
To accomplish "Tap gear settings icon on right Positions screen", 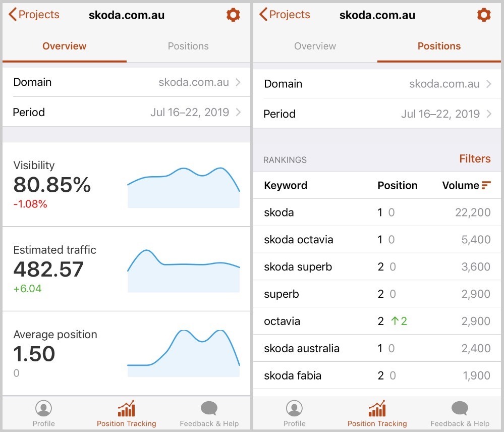I will (x=483, y=15).
